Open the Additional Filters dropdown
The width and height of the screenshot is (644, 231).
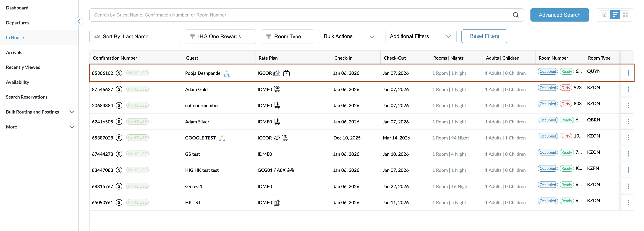click(420, 37)
